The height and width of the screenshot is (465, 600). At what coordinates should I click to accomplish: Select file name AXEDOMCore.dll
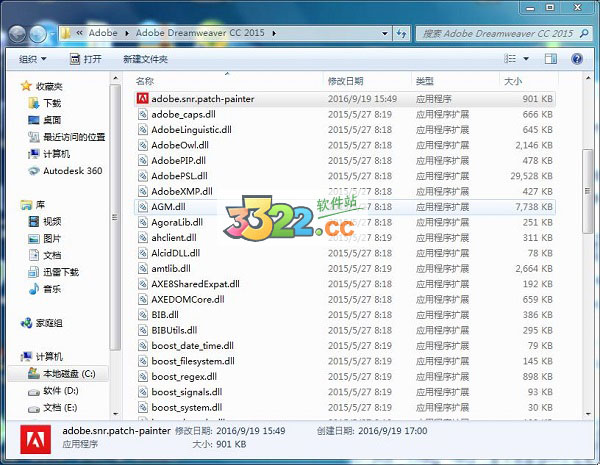click(x=188, y=299)
